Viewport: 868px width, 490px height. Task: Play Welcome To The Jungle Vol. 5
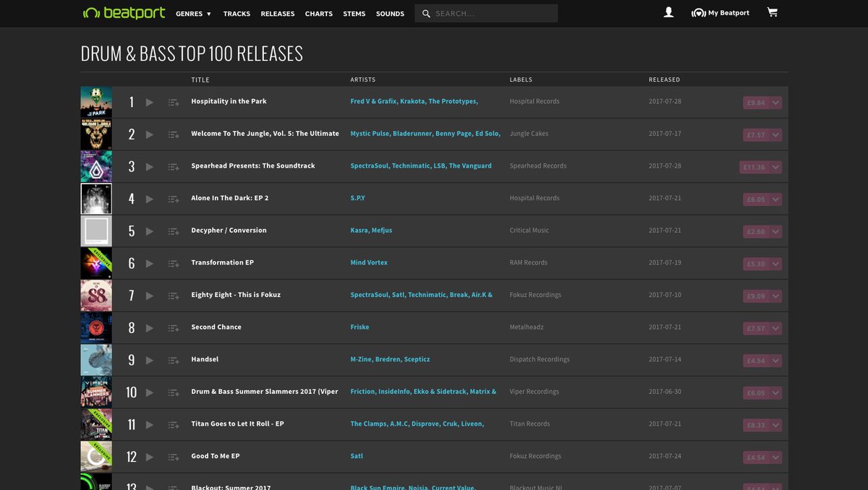point(150,134)
